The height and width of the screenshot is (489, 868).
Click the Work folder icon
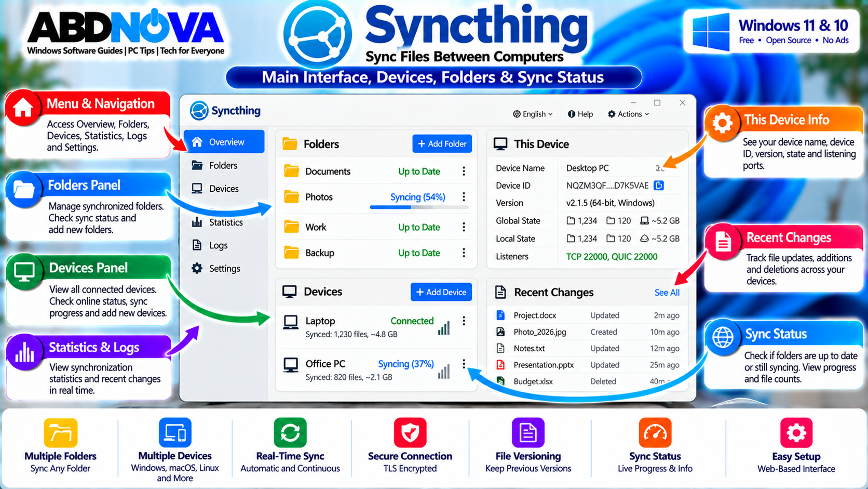[x=292, y=227]
